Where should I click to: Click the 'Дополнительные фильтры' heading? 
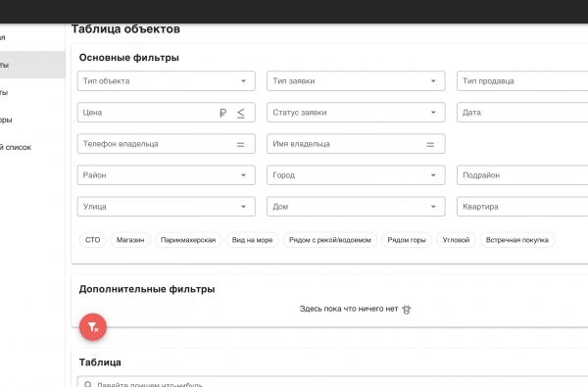[x=147, y=289]
